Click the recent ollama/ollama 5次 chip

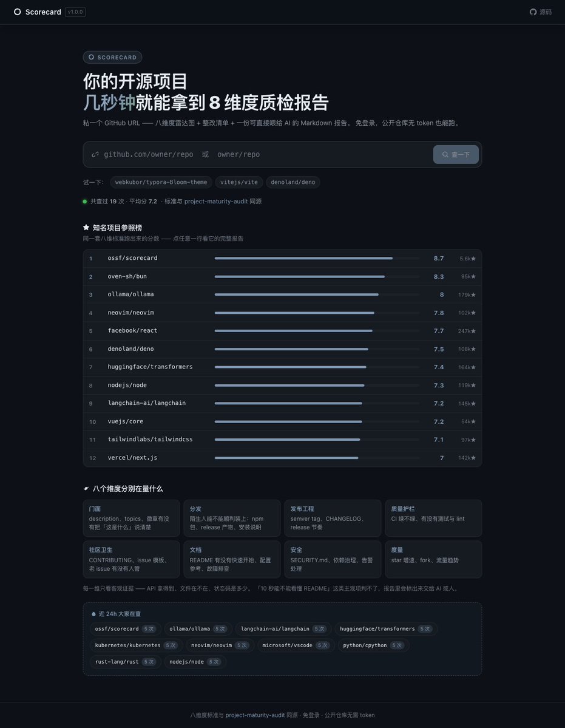pos(198,628)
